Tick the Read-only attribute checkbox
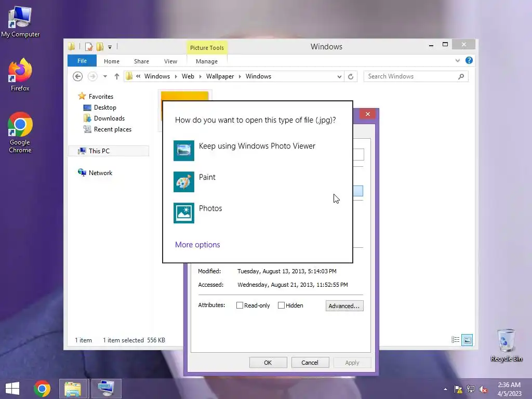Viewport: 532px width, 399px height. (x=240, y=305)
